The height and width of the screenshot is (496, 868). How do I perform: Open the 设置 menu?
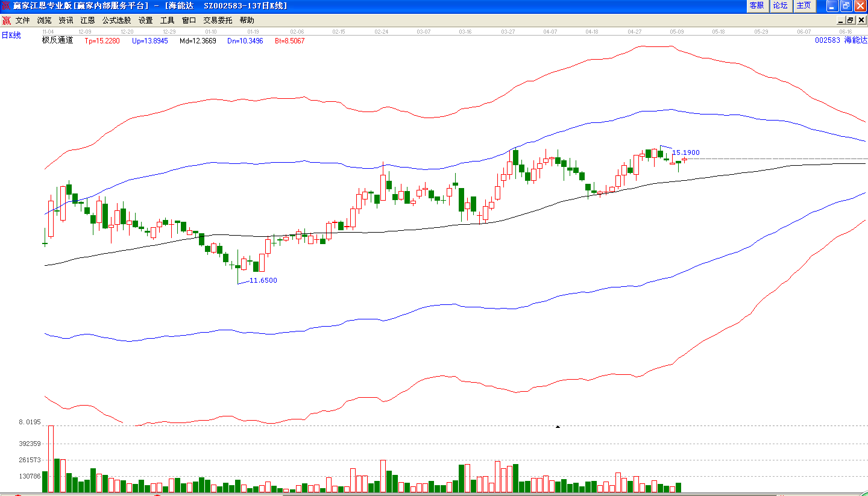point(145,20)
